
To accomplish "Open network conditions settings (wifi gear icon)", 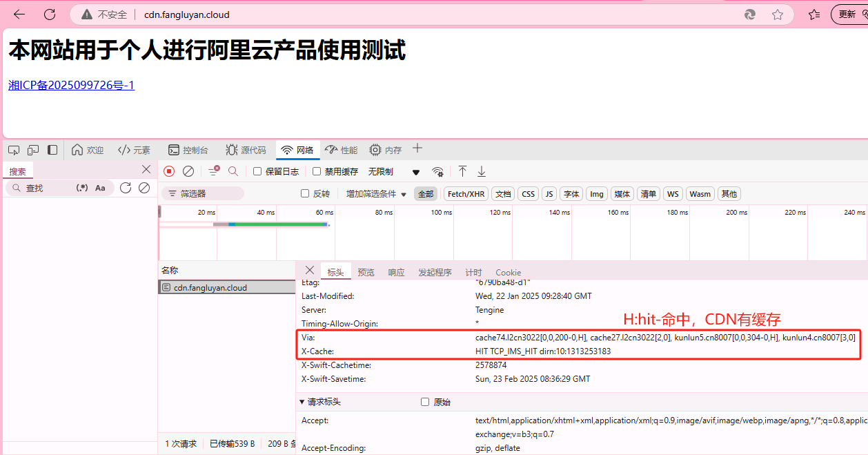I will [437, 171].
